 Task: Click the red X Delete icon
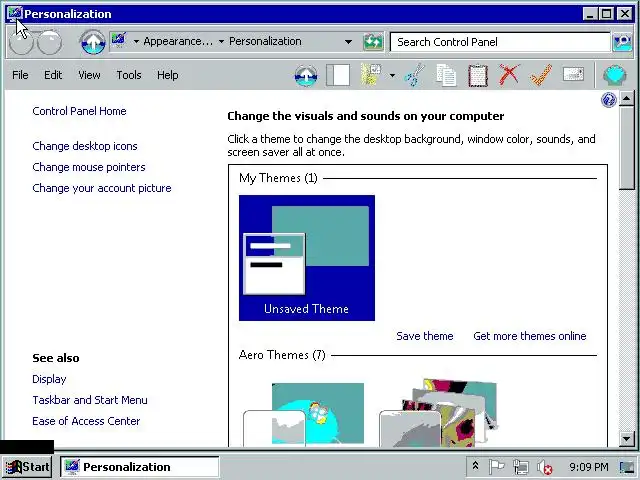point(509,75)
